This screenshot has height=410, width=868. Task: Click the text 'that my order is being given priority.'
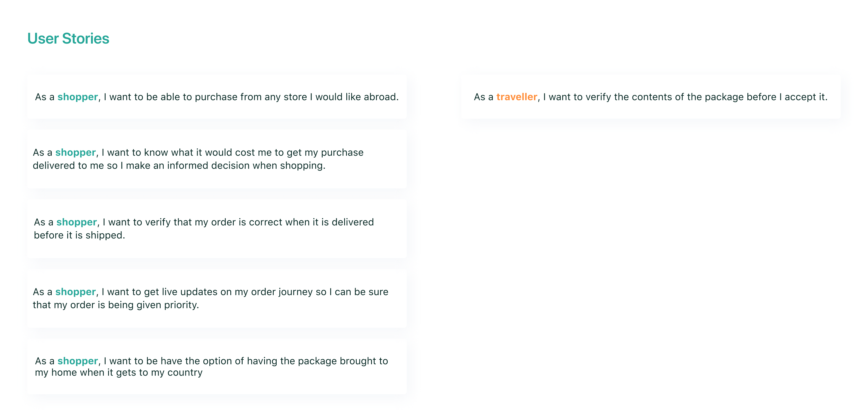point(116,305)
